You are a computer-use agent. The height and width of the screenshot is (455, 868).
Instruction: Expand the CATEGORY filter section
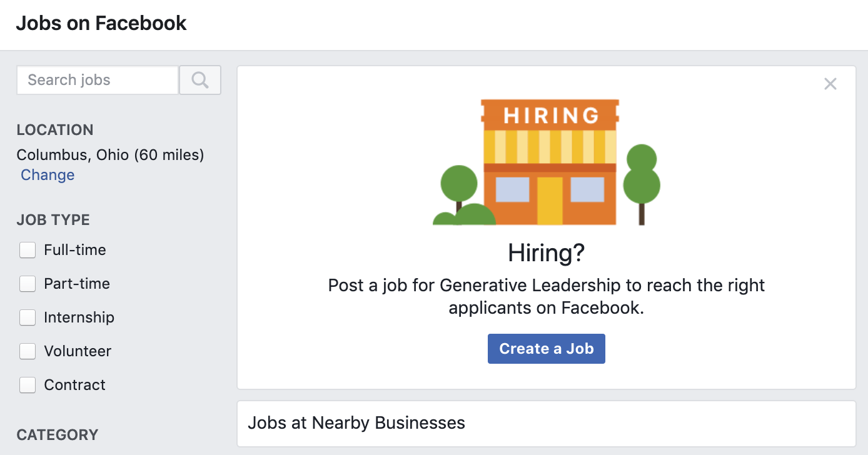[x=57, y=434]
